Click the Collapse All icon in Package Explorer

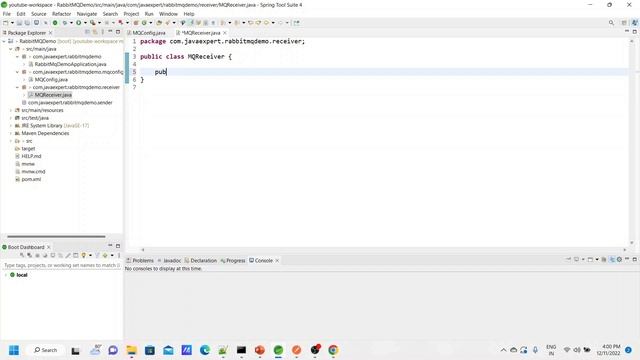[x=87, y=32]
